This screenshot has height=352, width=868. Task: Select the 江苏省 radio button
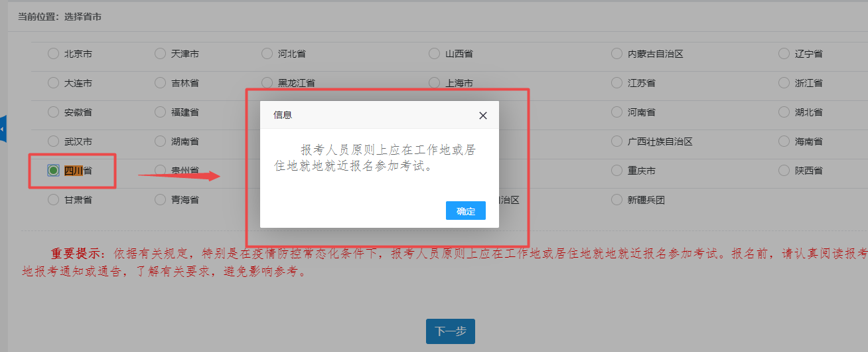[x=617, y=83]
